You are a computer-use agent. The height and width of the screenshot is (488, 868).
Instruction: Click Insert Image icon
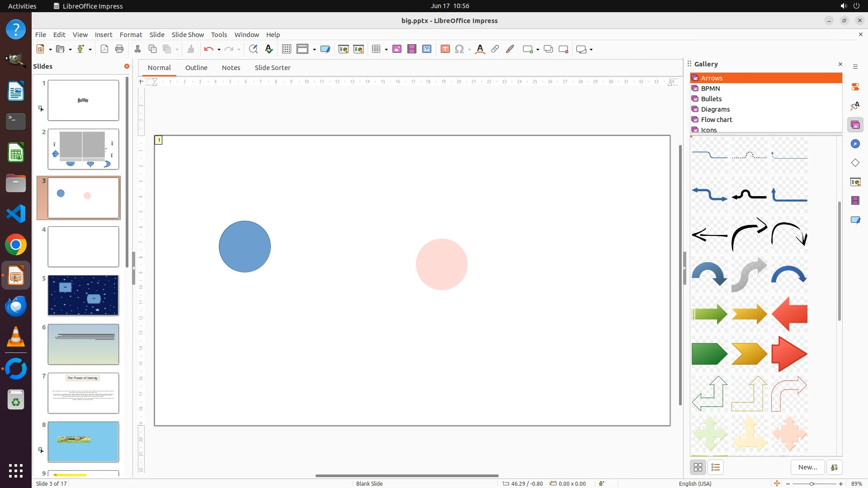point(397,49)
